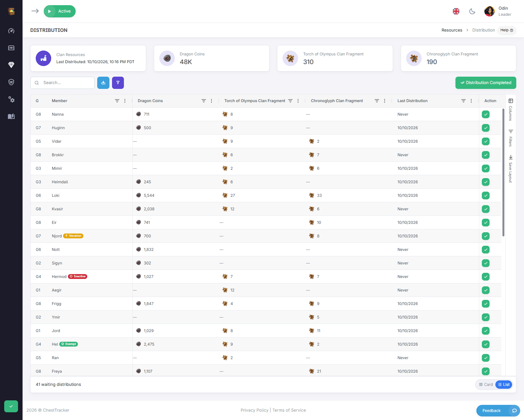Viewport: 524px width, 420px height.
Task: Switch to Card view
Action: pos(486,385)
